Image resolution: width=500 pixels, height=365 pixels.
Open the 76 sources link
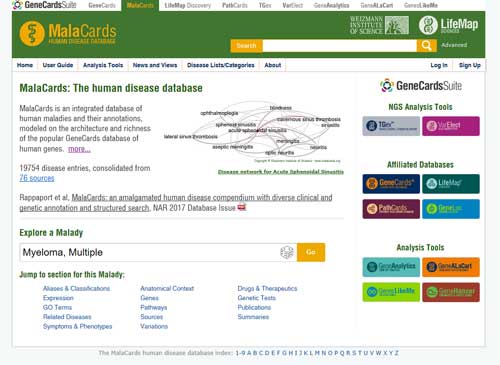pyautogui.click(x=37, y=178)
